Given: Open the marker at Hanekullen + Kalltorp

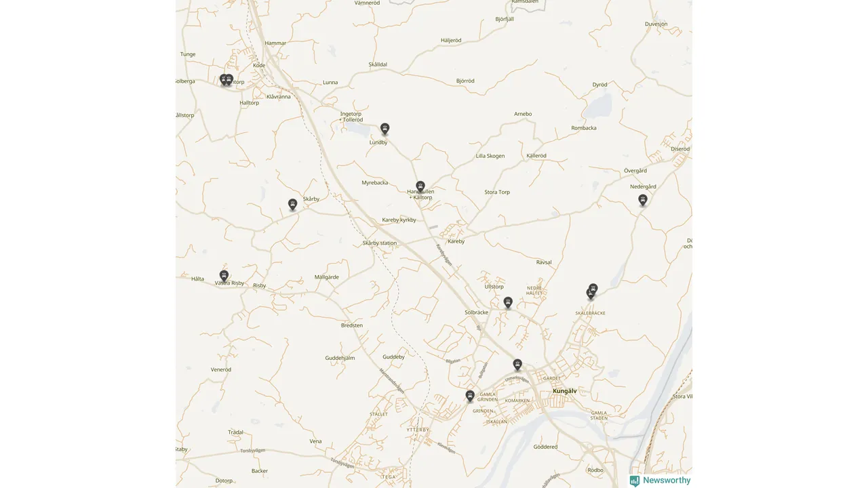Looking at the screenshot, I should (x=420, y=186).
